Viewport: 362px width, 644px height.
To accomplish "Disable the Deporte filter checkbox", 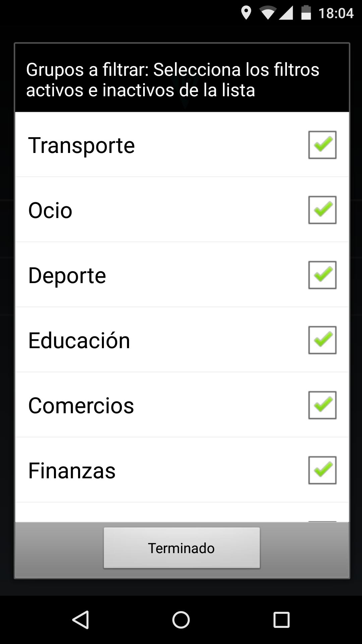I will 322,275.
